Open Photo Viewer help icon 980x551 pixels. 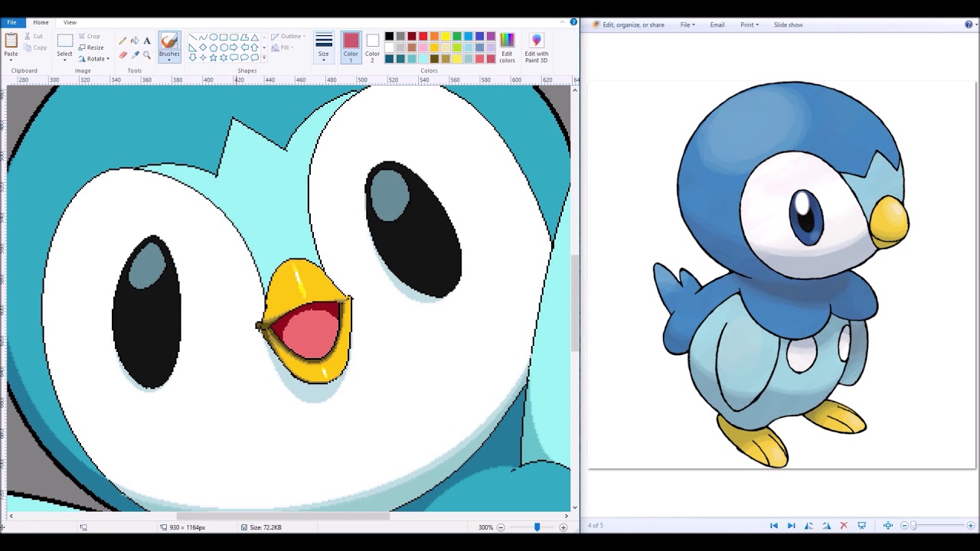(x=969, y=24)
